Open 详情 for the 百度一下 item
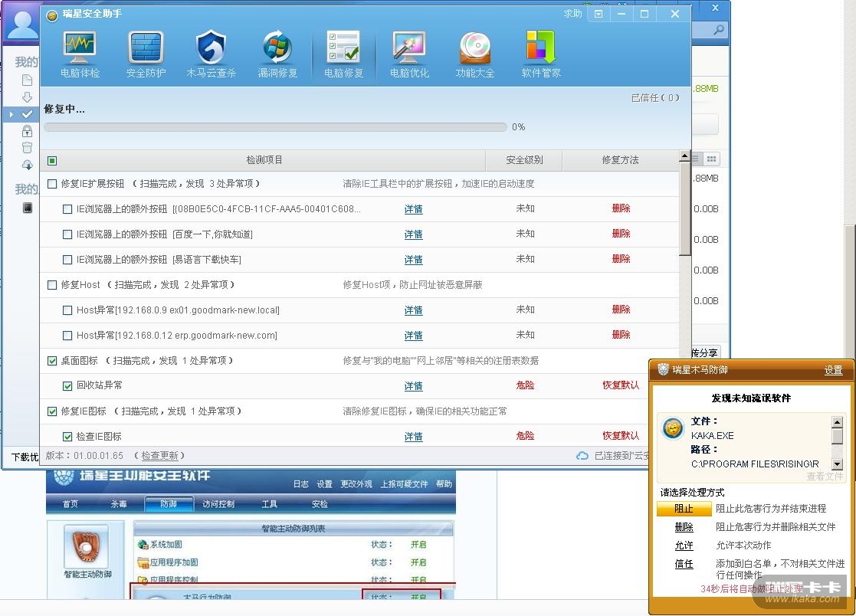856x616 pixels. tap(413, 234)
